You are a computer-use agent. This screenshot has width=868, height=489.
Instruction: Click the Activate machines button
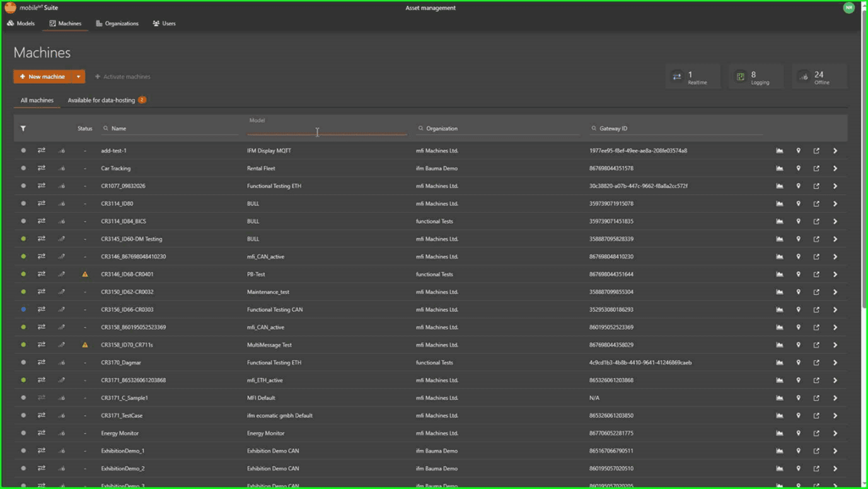tap(123, 77)
